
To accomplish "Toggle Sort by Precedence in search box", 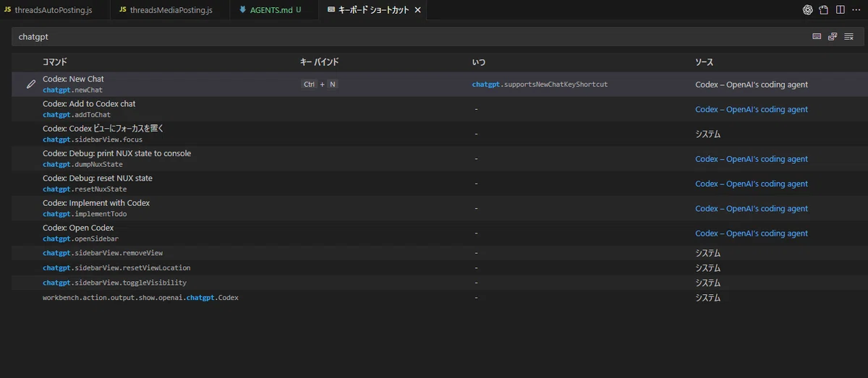I will (833, 36).
